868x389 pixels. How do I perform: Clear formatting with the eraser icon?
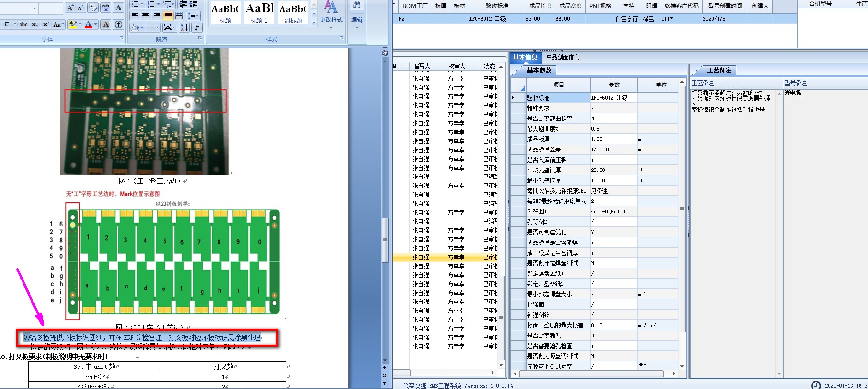point(93,8)
